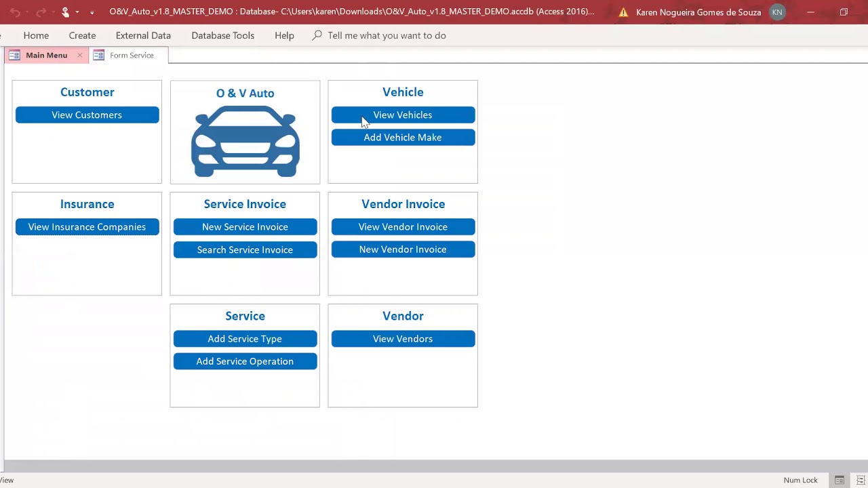The height and width of the screenshot is (488, 868).
Task: Click the Add Service Type button
Action: [245, 339]
